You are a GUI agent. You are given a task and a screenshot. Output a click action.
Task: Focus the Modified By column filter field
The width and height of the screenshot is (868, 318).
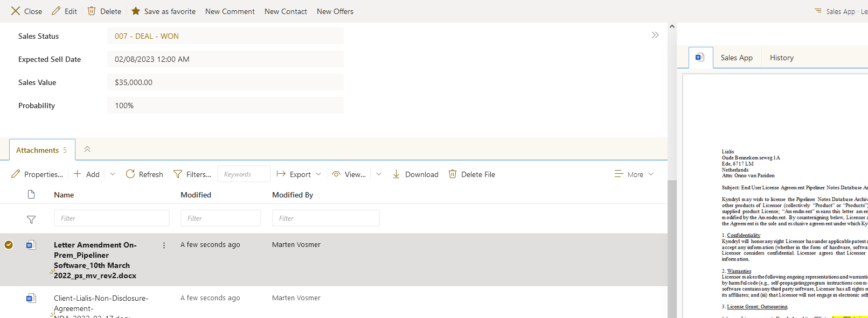pyautogui.click(x=326, y=218)
